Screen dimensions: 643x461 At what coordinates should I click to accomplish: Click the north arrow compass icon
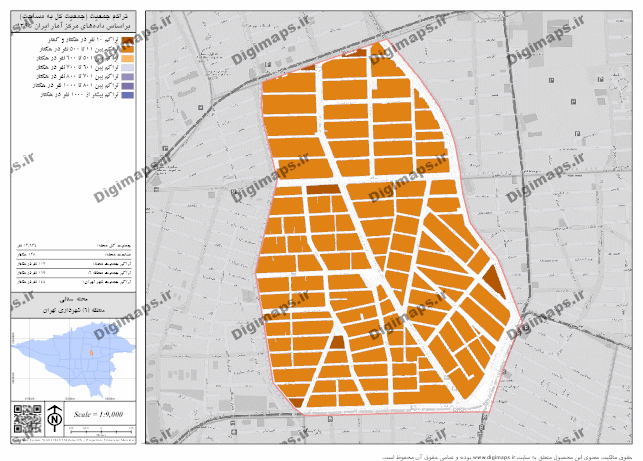(54, 418)
